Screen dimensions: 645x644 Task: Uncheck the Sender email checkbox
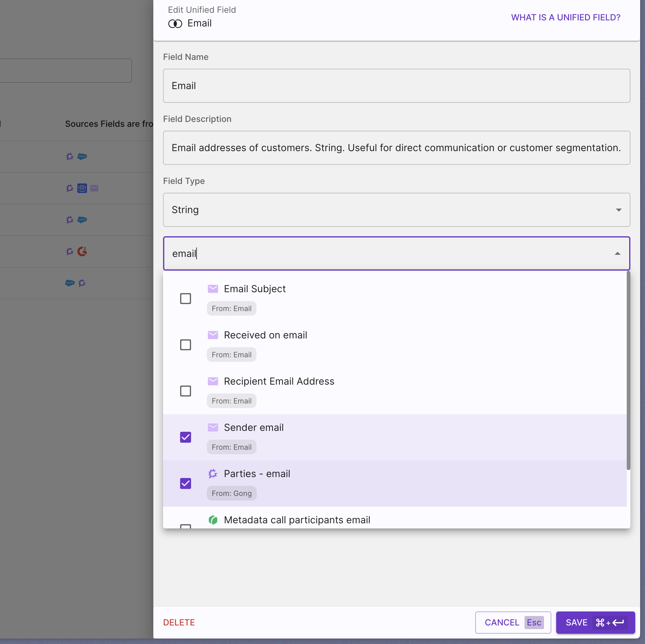(x=185, y=437)
